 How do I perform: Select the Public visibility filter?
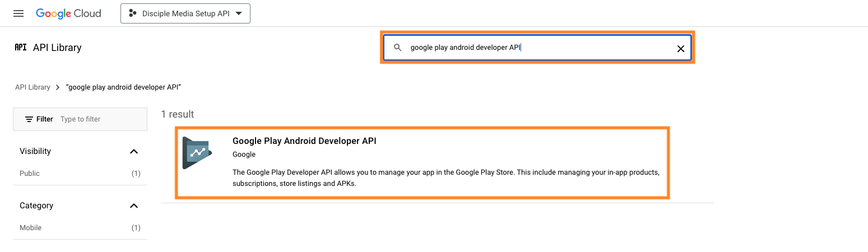point(30,174)
